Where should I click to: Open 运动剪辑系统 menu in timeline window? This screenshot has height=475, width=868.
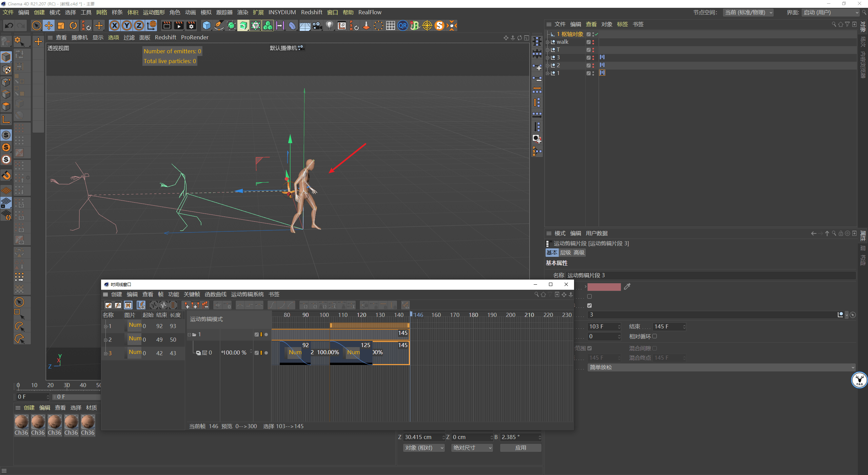coord(247,294)
